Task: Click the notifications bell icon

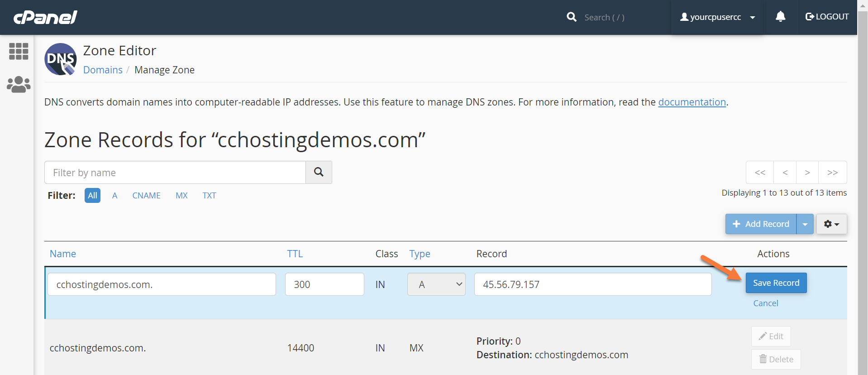Action: coord(780,17)
